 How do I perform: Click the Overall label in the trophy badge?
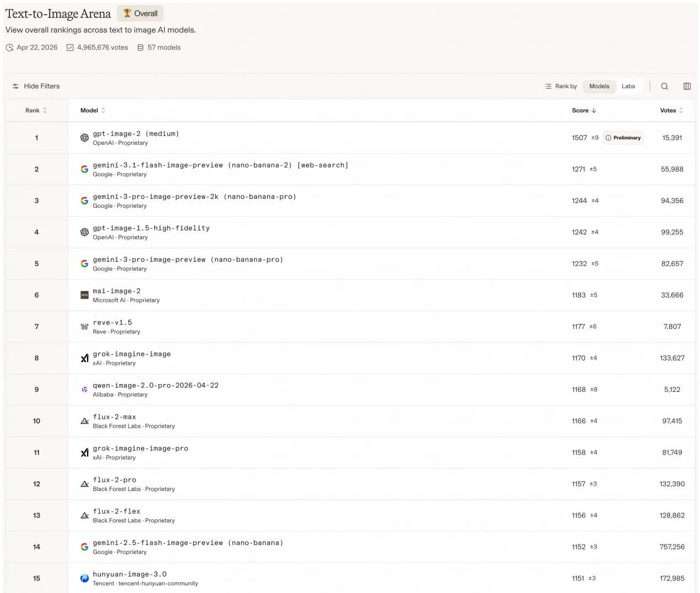point(146,13)
